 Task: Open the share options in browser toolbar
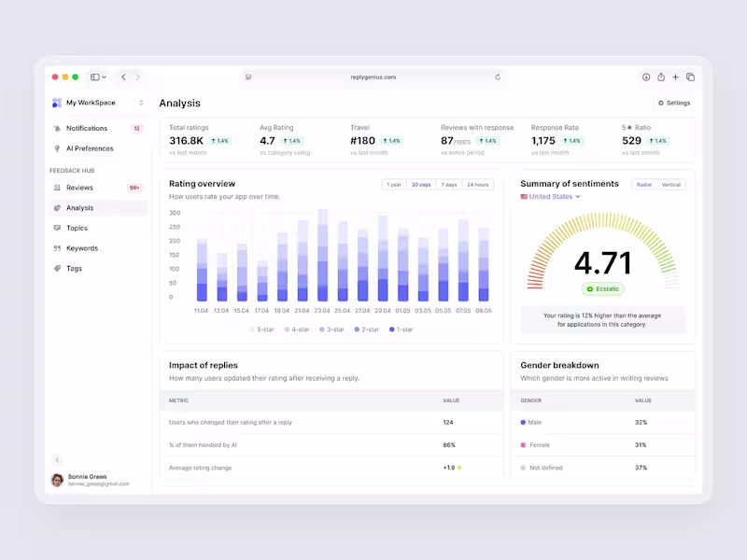tap(661, 77)
